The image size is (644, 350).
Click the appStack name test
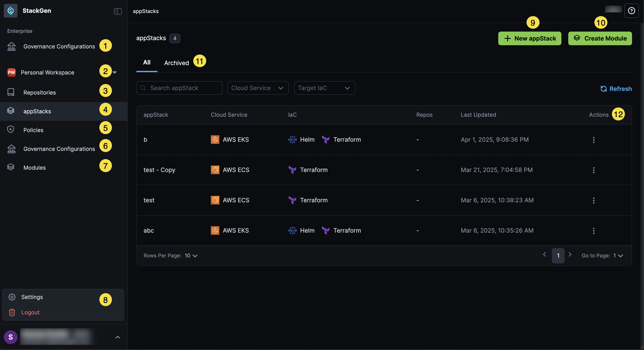[x=149, y=200]
